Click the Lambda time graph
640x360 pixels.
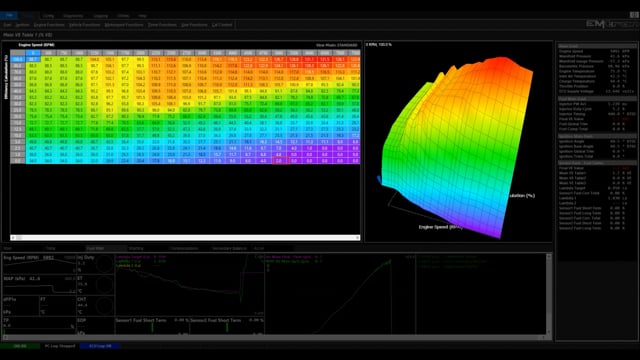[189, 284]
